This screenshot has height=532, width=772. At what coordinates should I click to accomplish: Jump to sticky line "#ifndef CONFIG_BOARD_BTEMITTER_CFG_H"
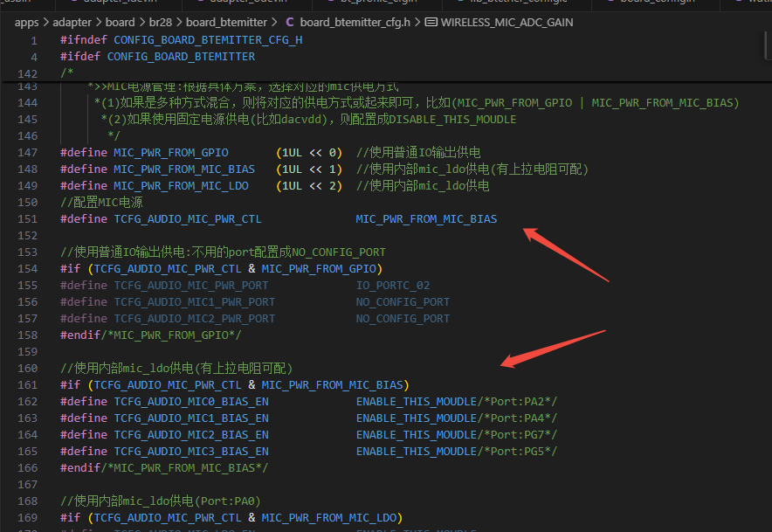181,40
